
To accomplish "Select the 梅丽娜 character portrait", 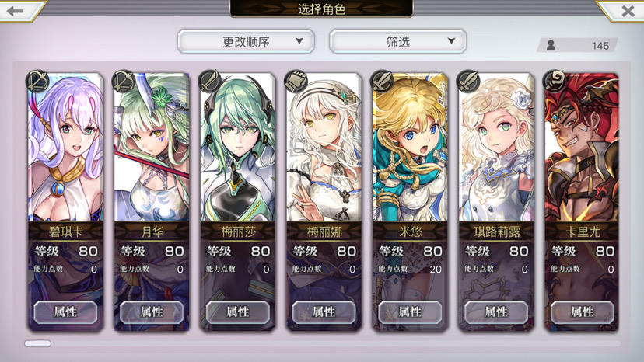I will click(x=324, y=148).
